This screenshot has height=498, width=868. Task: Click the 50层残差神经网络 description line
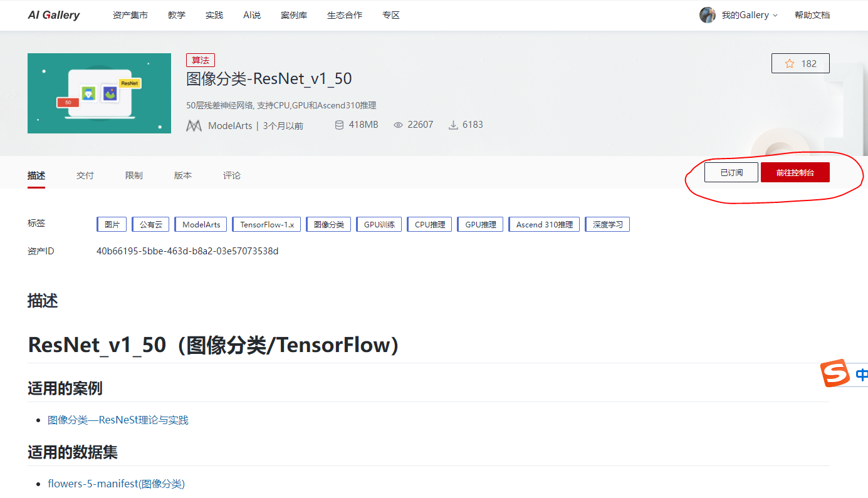point(281,105)
